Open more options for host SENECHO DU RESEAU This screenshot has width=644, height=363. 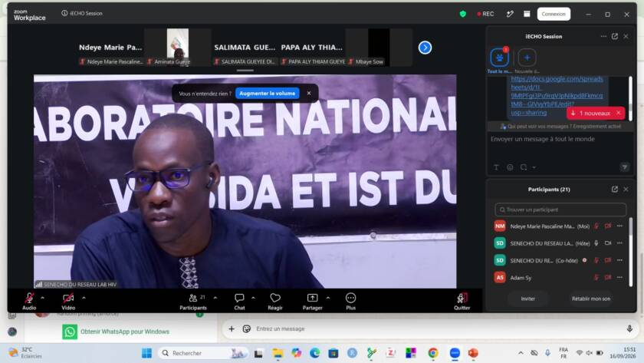pyautogui.click(x=619, y=243)
